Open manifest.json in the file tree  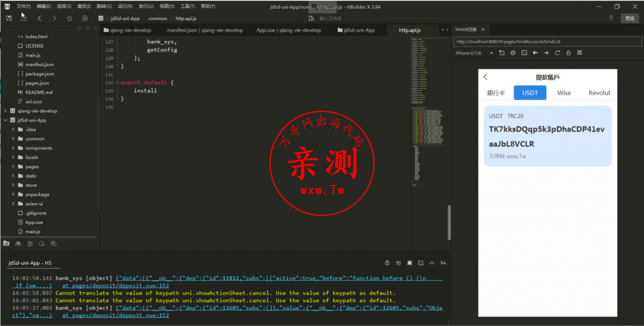[x=39, y=64]
